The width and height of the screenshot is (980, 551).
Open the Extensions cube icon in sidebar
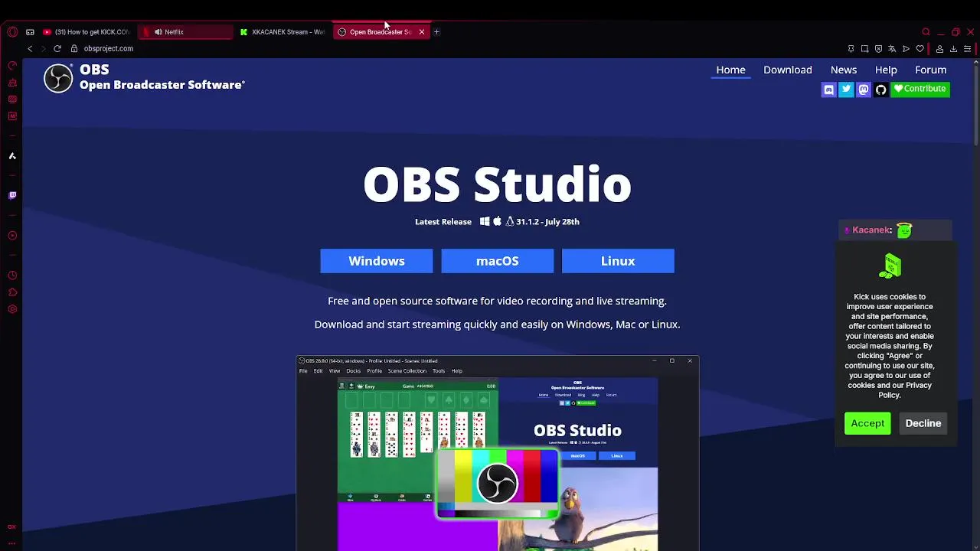pyautogui.click(x=12, y=292)
